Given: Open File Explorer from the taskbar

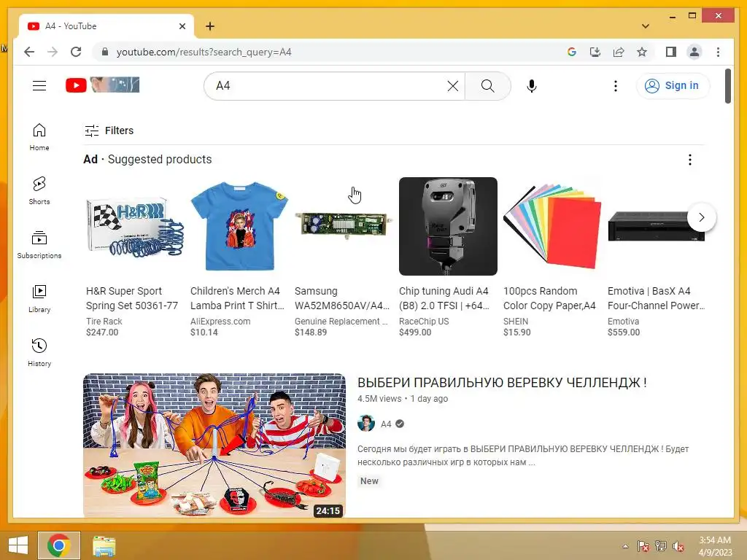Looking at the screenshot, I should point(104,545).
